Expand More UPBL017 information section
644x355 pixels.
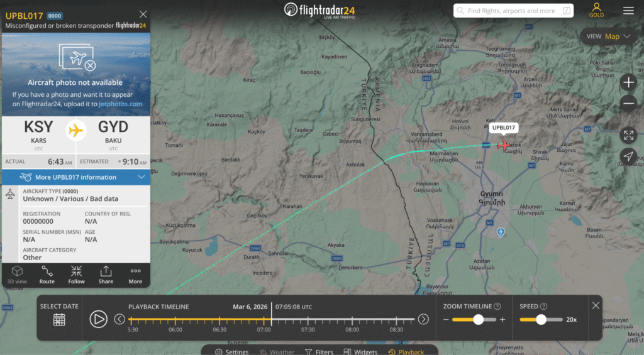(76, 177)
